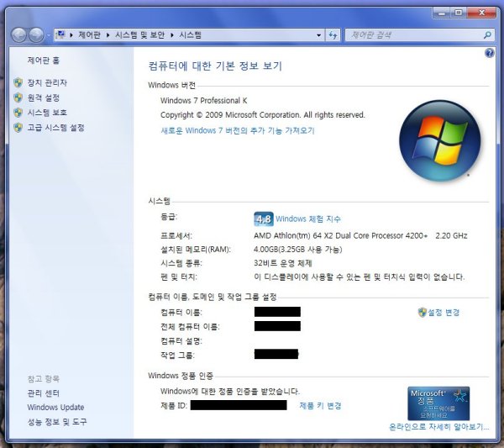
Task: Click the shield icon next to 설정 변경
Action: click(x=422, y=313)
